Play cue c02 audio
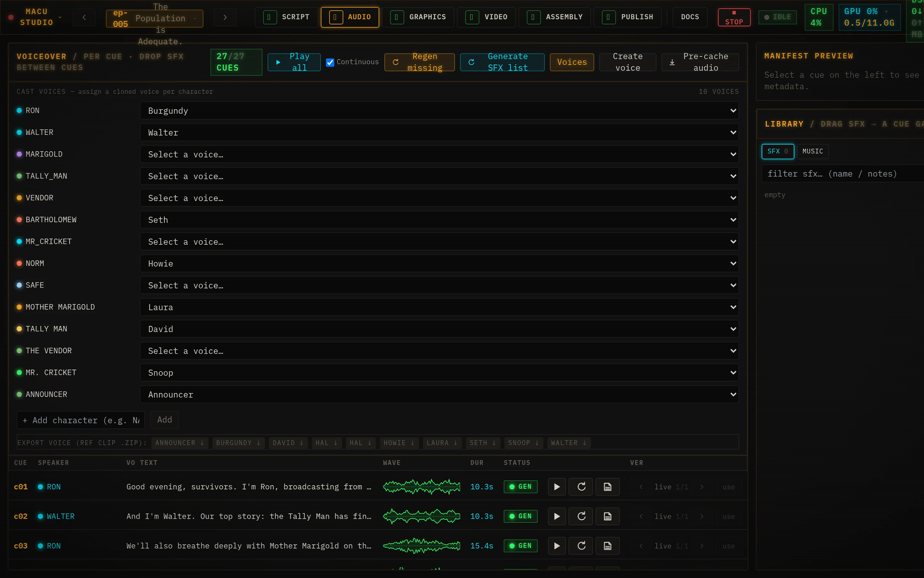The width and height of the screenshot is (924, 578). click(557, 516)
